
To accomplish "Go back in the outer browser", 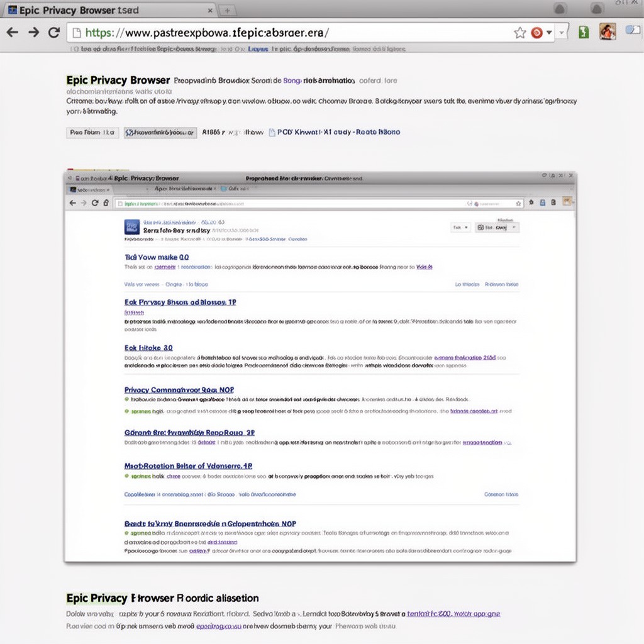I will click(13, 32).
